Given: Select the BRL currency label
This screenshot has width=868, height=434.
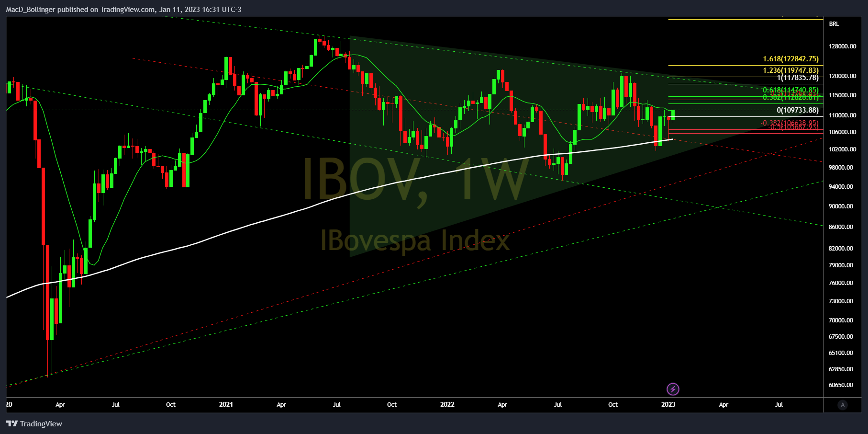Looking at the screenshot, I should pos(834,24).
